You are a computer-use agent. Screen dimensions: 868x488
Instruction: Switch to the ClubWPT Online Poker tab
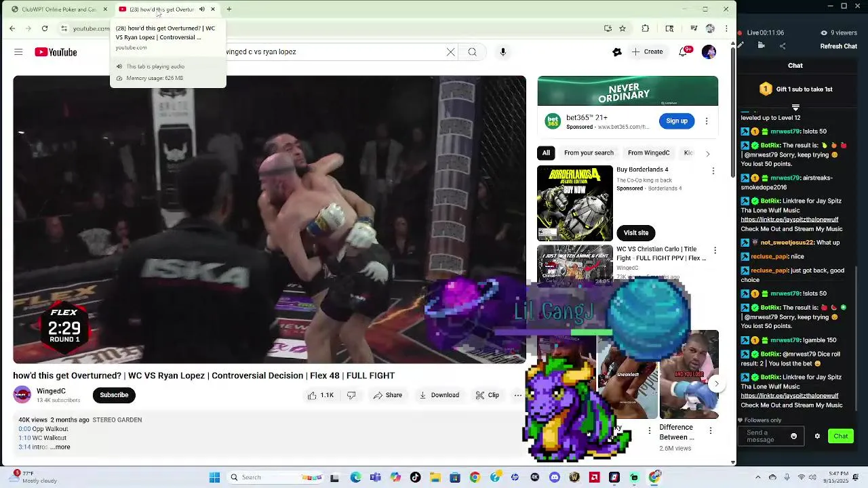pyautogui.click(x=59, y=9)
